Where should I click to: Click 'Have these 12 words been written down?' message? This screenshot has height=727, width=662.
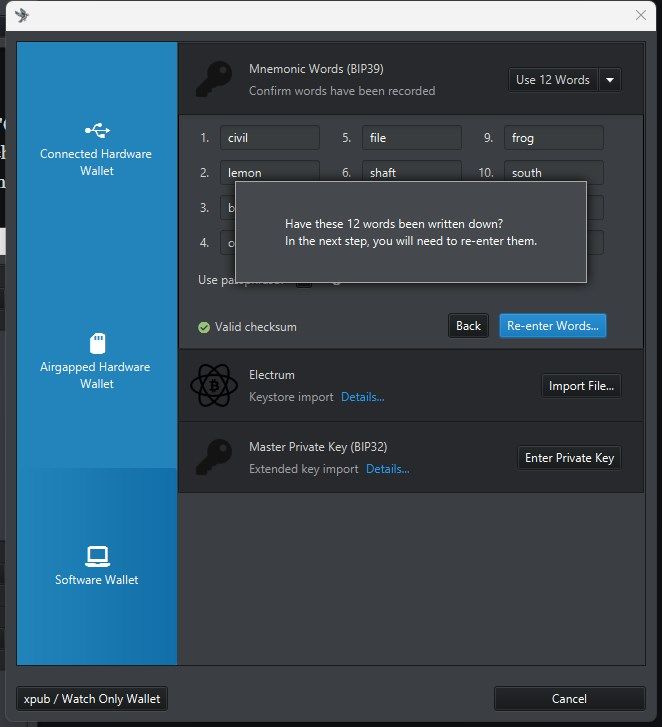[x=394, y=224]
